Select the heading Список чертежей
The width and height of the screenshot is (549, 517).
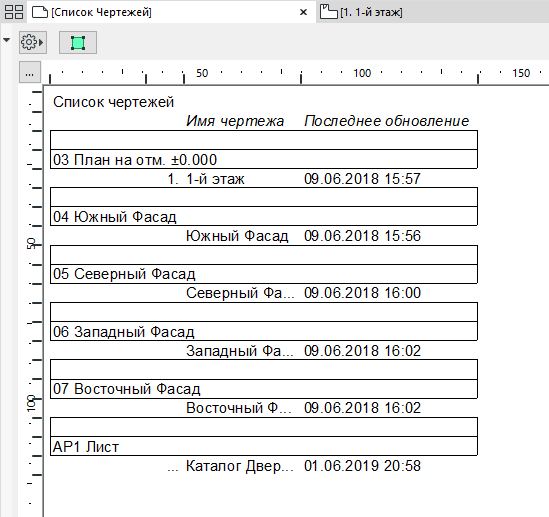click(113, 102)
